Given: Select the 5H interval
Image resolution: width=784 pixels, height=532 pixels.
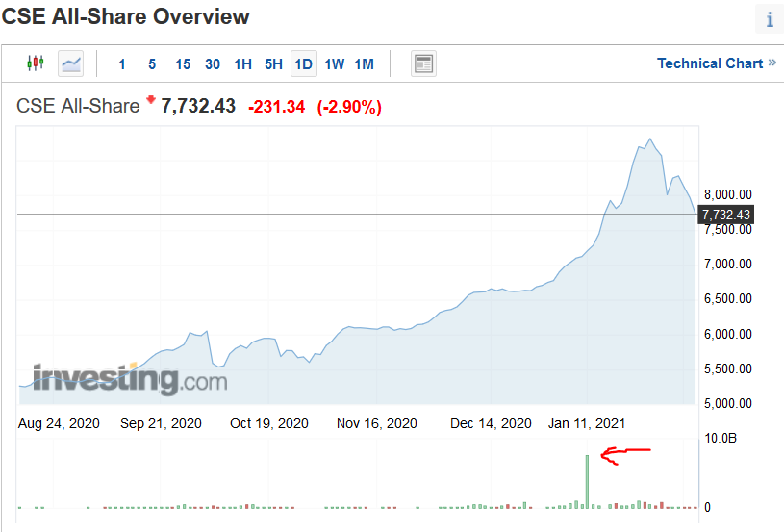Looking at the screenshot, I should click(x=273, y=64).
